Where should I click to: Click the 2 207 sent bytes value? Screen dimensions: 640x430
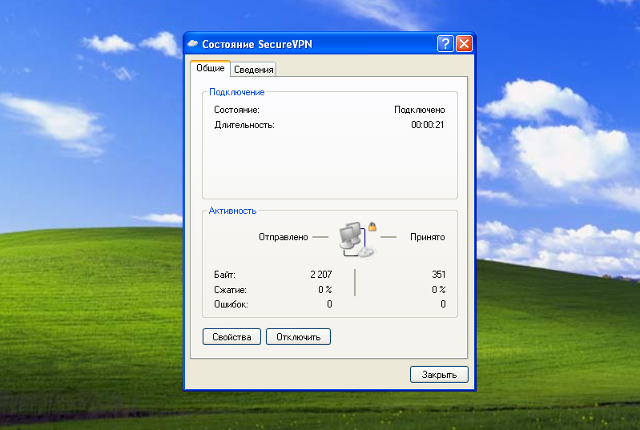[x=321, y=275]
